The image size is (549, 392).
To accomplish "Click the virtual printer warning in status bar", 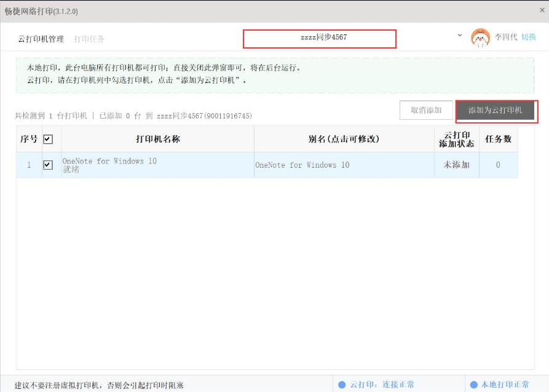I will [99, 385].
